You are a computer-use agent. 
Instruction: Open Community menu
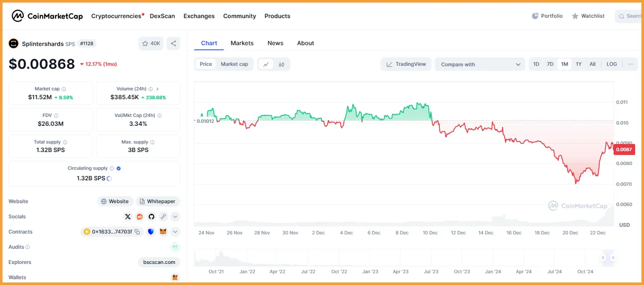[239, 16]
